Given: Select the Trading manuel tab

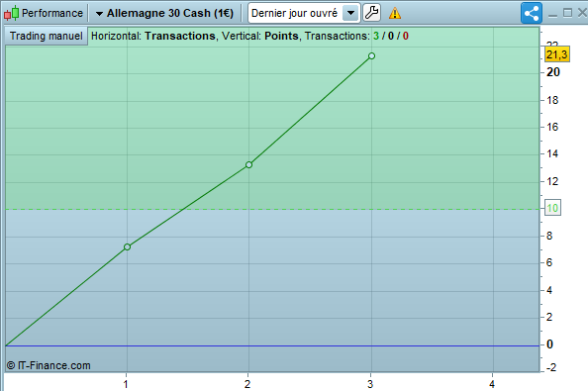Looking at the screenshot, I should point(47,36).
